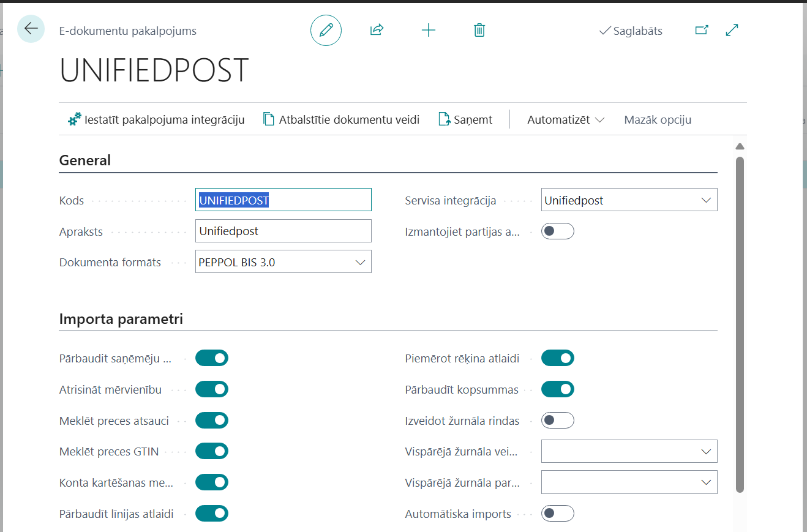Turn on Automātiska imports switch
Screen dimensions: 807x532
point(557,514)
